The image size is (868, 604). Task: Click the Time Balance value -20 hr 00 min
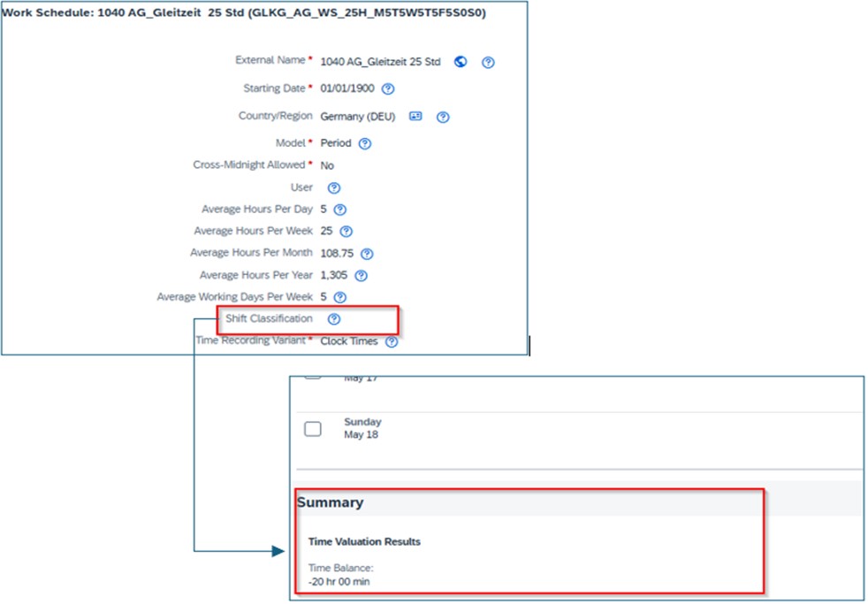(x=339, y=581)
